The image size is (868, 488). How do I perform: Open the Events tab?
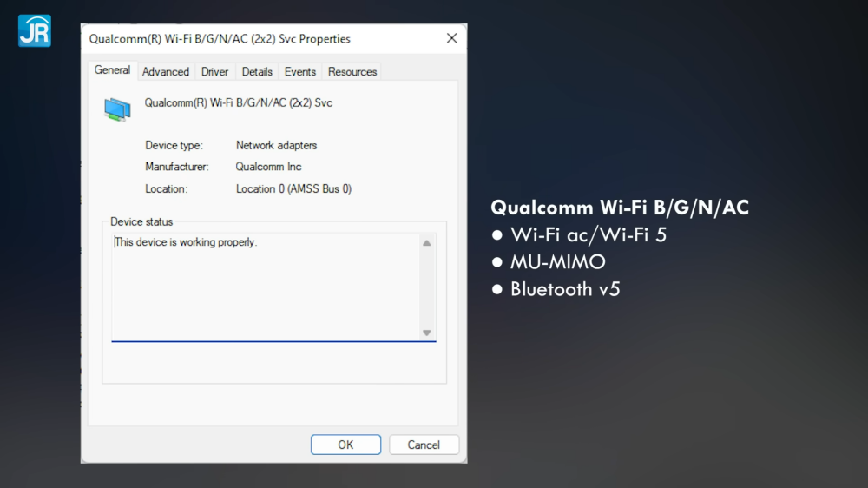(x=300, y=72)
